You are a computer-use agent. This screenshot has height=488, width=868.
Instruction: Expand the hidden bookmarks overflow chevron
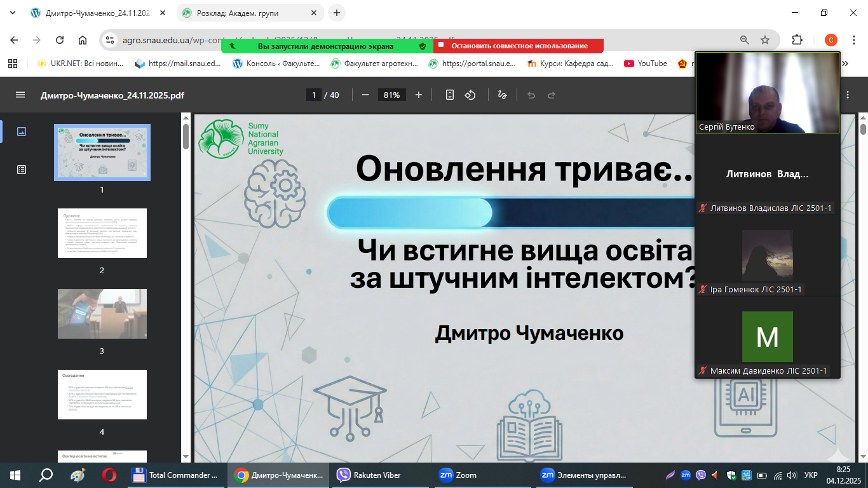point(845,64)
